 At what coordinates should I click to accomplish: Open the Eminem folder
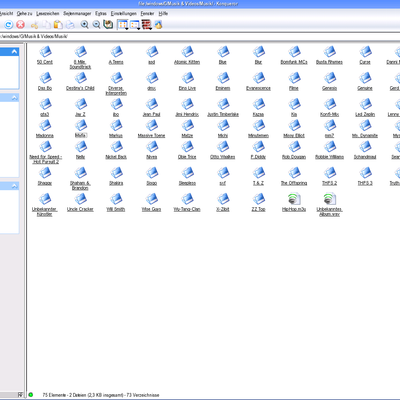point(223,82)
